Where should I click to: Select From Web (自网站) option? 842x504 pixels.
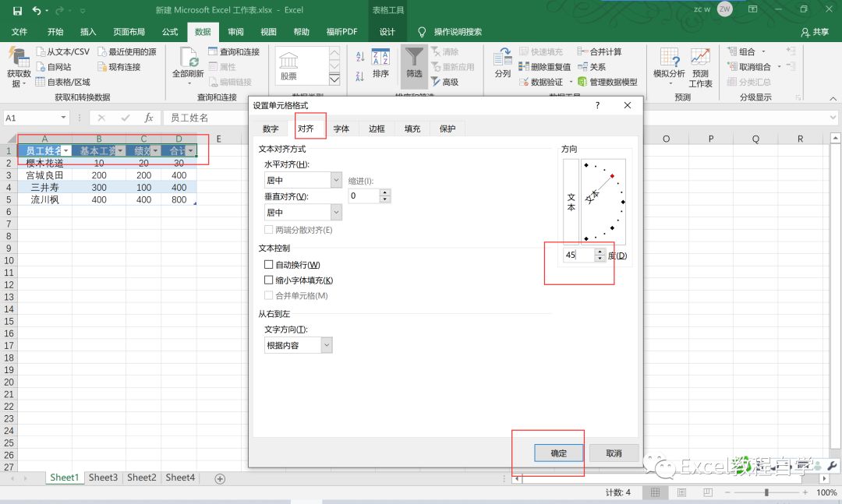(53, 66)
